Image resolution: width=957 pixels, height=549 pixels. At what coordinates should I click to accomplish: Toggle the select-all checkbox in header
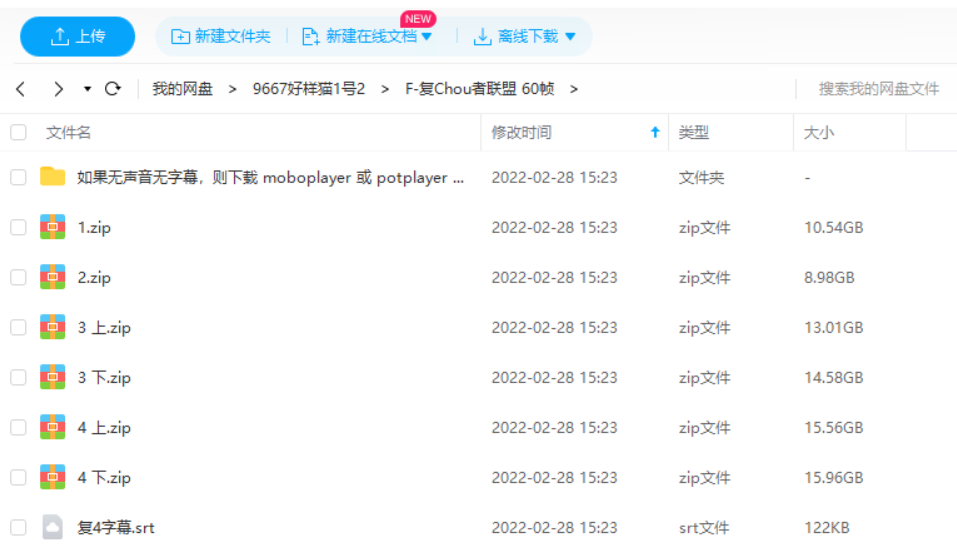[x=18, y=132]
